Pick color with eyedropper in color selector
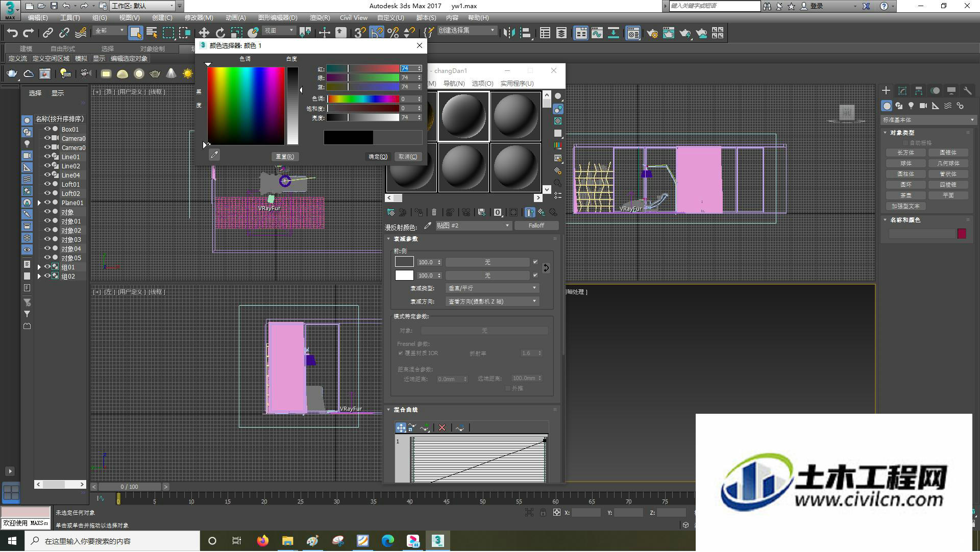 214,155
